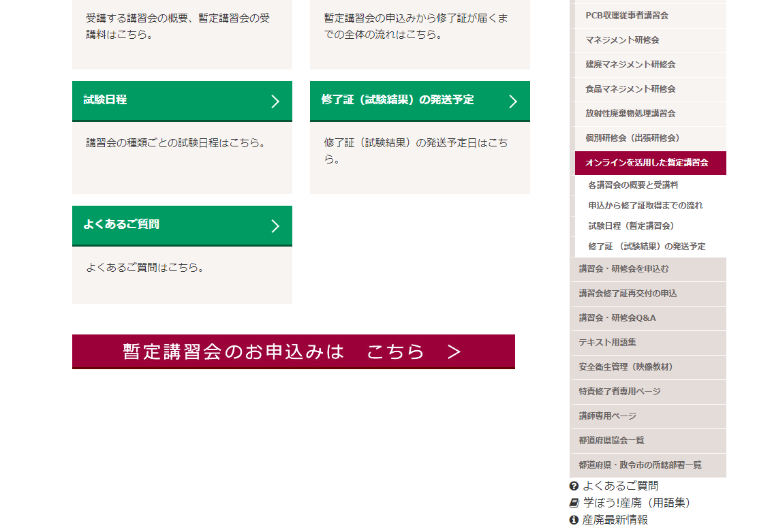Open 申込から修了証取得までの流れ submenu item
This screenshot has height=532, width=757.
coord(645,206)
